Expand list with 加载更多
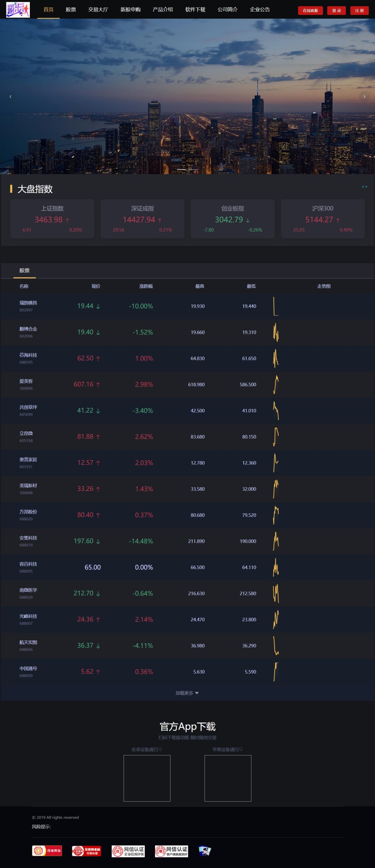 pyautogui.click(x=187, y=693)
